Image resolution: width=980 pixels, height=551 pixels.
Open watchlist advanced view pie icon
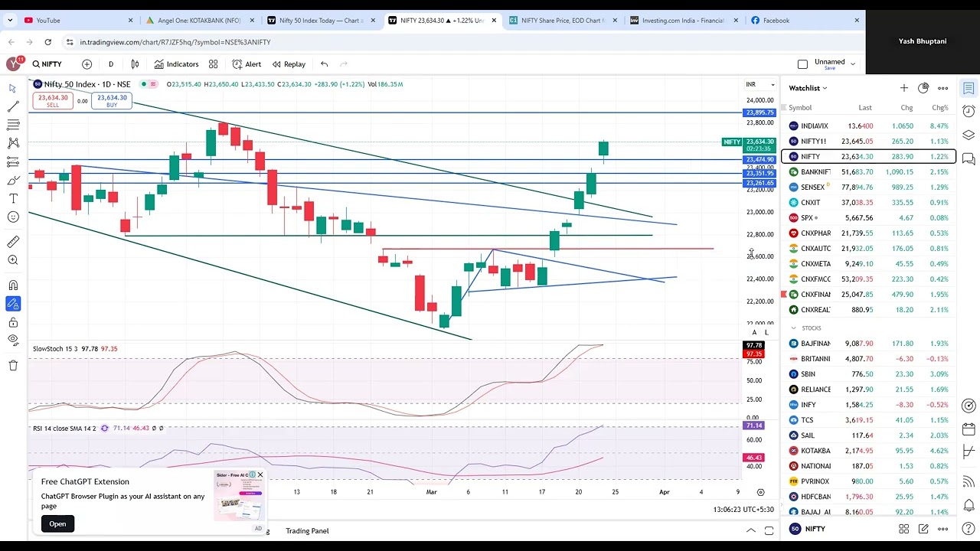(923, 88)
